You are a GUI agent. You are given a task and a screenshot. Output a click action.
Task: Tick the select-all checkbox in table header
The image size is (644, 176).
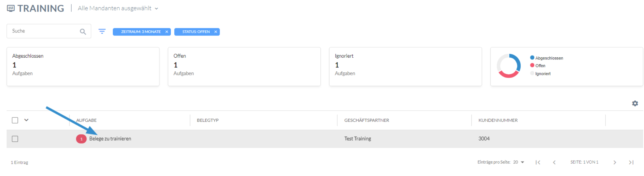(15, 120)
